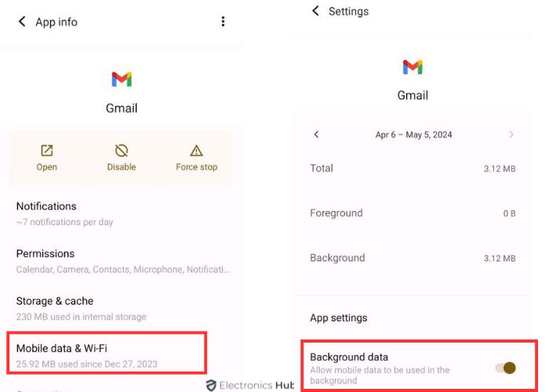Disable the Gmail app
This screenshot has width=549, height=392.
click(121, 158)
